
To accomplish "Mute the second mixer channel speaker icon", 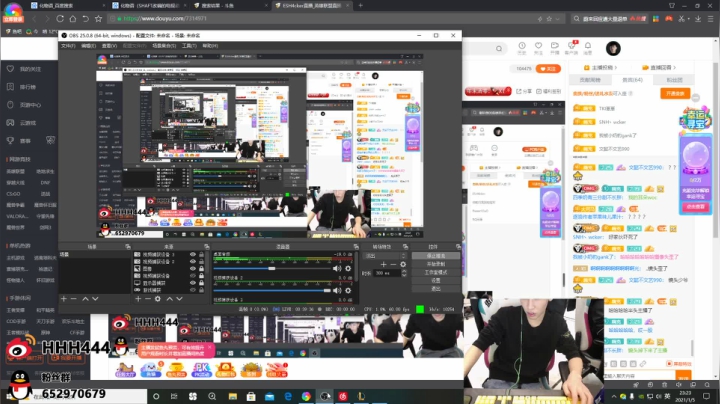I will (337, 291).
